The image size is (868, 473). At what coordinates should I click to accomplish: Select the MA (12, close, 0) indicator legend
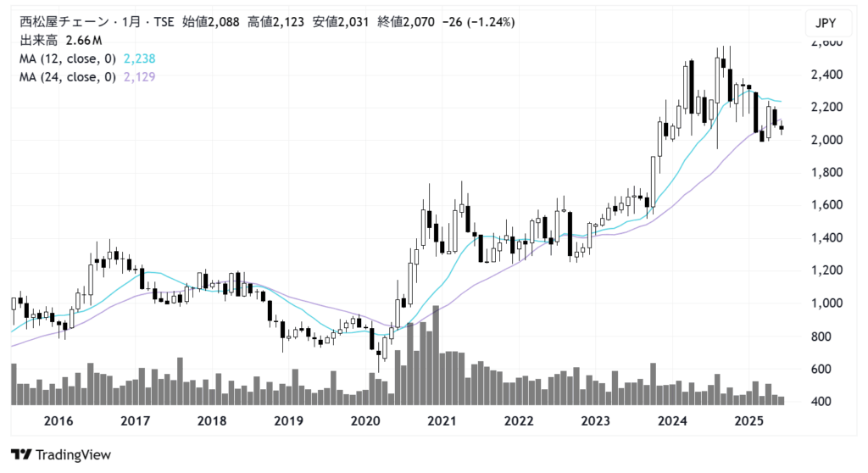pyautogui.click(x=68, y=58)
